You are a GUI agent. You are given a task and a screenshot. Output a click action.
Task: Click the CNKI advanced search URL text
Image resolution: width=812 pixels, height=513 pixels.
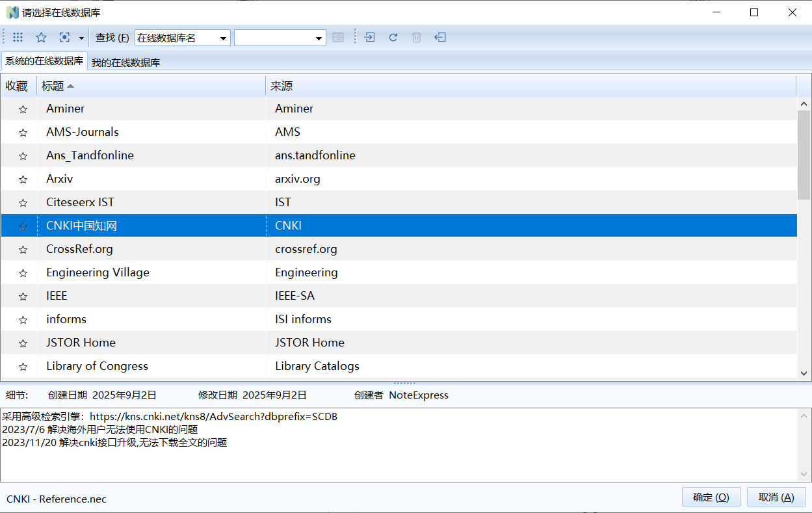click(x=213, y=417)
